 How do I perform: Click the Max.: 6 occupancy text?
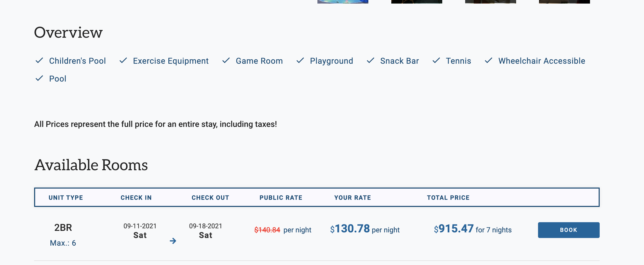[63, 243]
